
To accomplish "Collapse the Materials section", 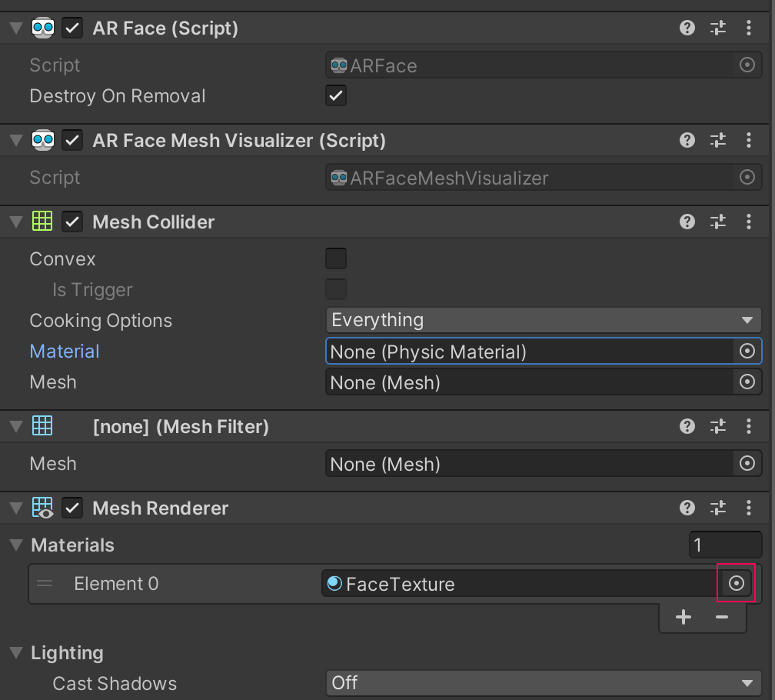I will (16, 545).
